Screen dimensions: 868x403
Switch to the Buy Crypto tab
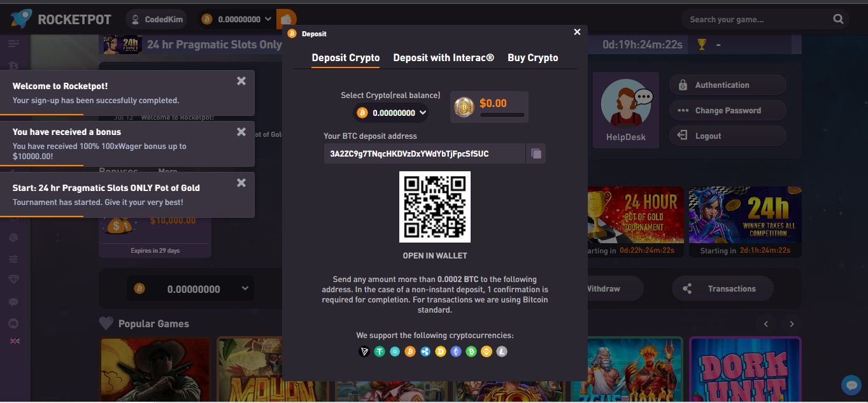533,58
